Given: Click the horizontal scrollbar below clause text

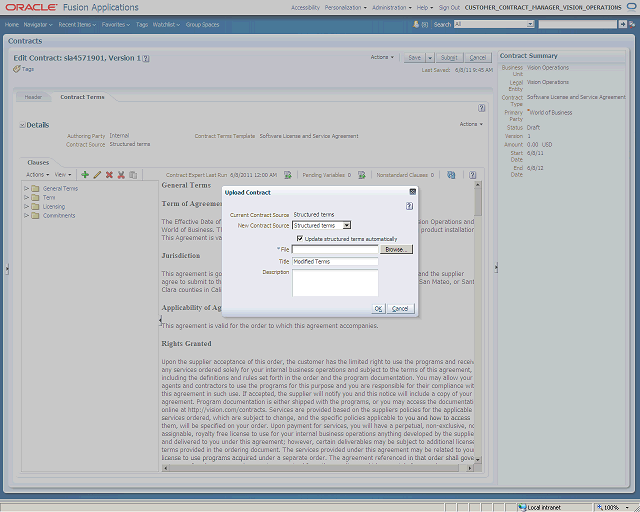Looking at the screenshot, I should pyautogui.click(x=317, y=468).
